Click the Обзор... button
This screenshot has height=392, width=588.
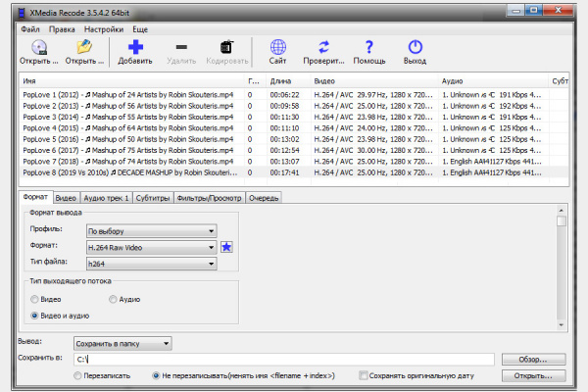coord(534,360)
